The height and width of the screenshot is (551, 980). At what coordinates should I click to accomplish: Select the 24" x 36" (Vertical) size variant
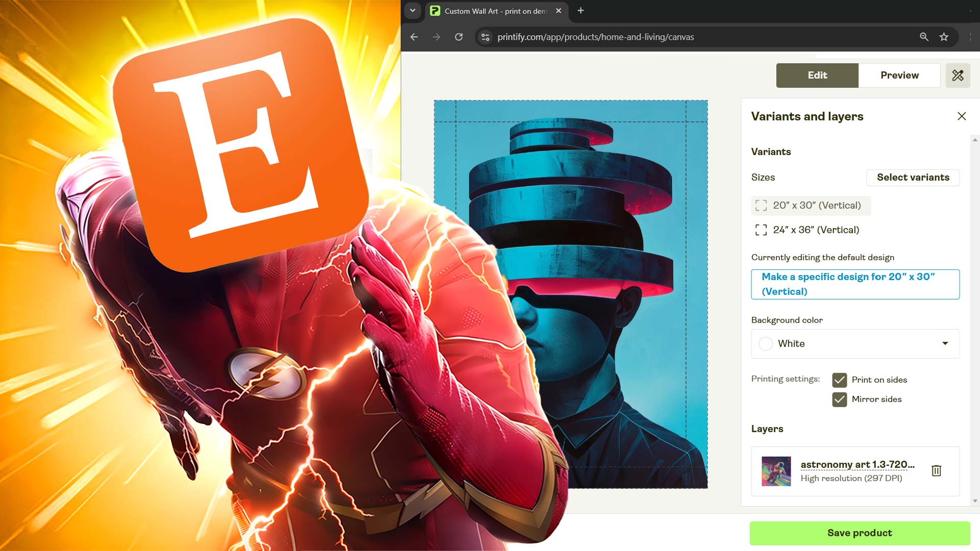pos(815,230)
